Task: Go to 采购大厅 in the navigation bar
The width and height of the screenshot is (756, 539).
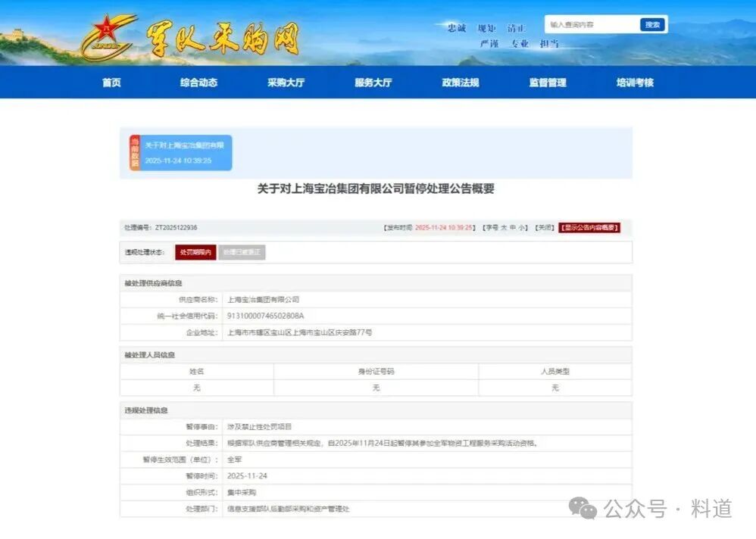Action: tap(286, 83)
